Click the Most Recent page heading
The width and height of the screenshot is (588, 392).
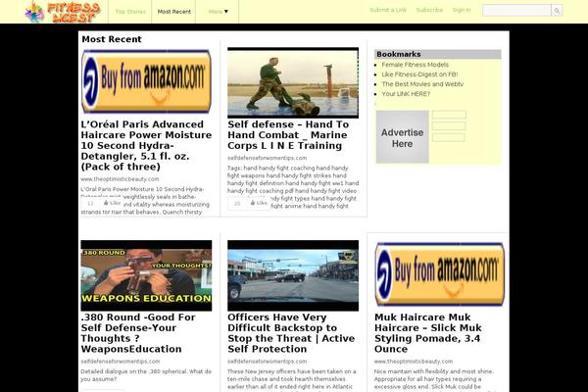click(112, 39)
